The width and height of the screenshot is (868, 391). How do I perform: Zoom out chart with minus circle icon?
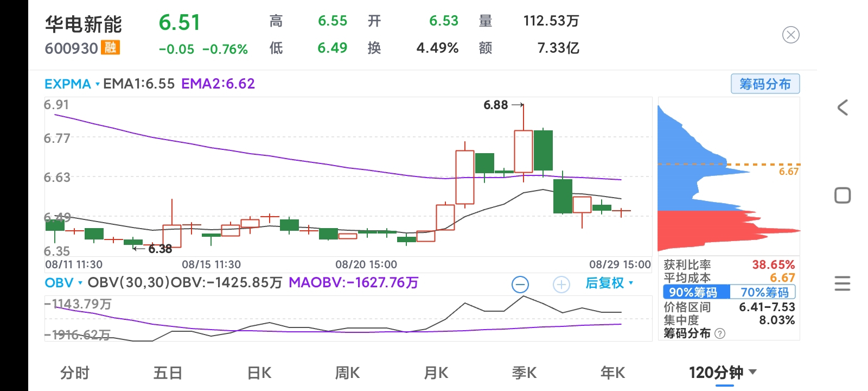pyautogui.click(x=520, y=284)
